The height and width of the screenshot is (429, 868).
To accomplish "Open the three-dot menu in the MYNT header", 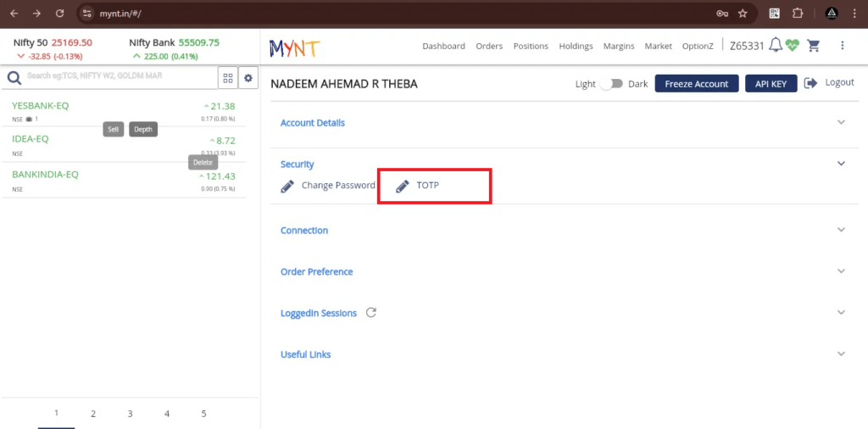I will point(842,46).
